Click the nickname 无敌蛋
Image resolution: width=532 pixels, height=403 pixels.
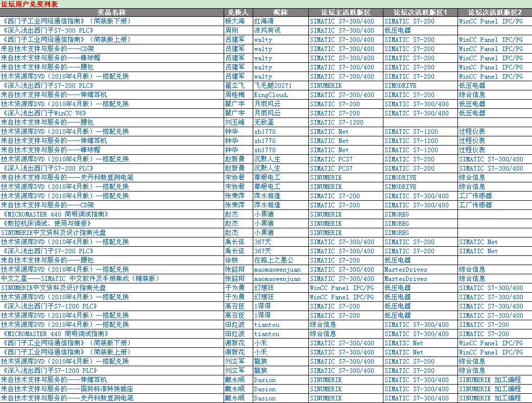(264, 122)
